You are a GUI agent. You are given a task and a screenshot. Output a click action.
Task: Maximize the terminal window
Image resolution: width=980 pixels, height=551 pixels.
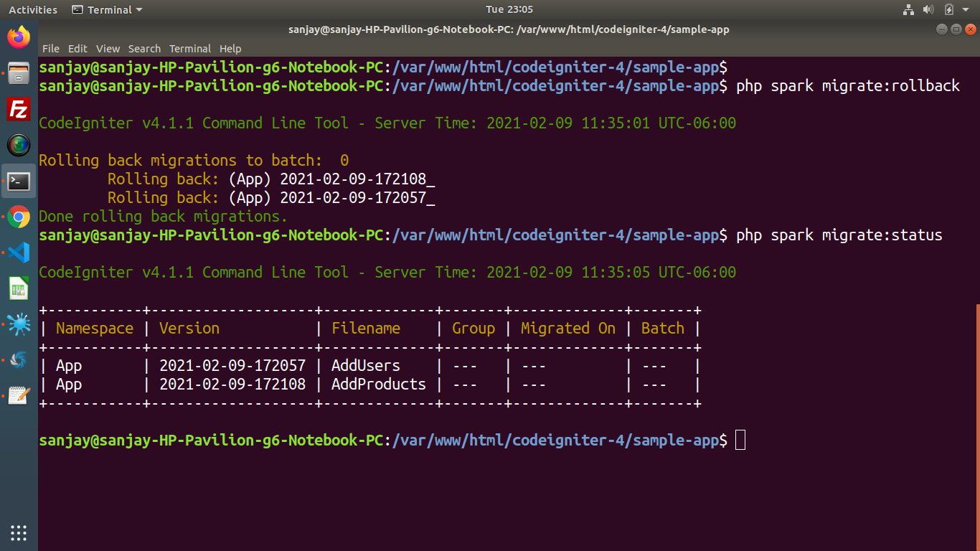pos(956,29)
